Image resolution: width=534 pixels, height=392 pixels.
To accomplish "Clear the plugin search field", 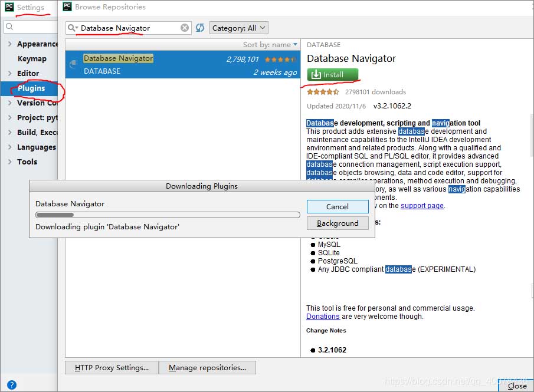I will pos(185,28).
